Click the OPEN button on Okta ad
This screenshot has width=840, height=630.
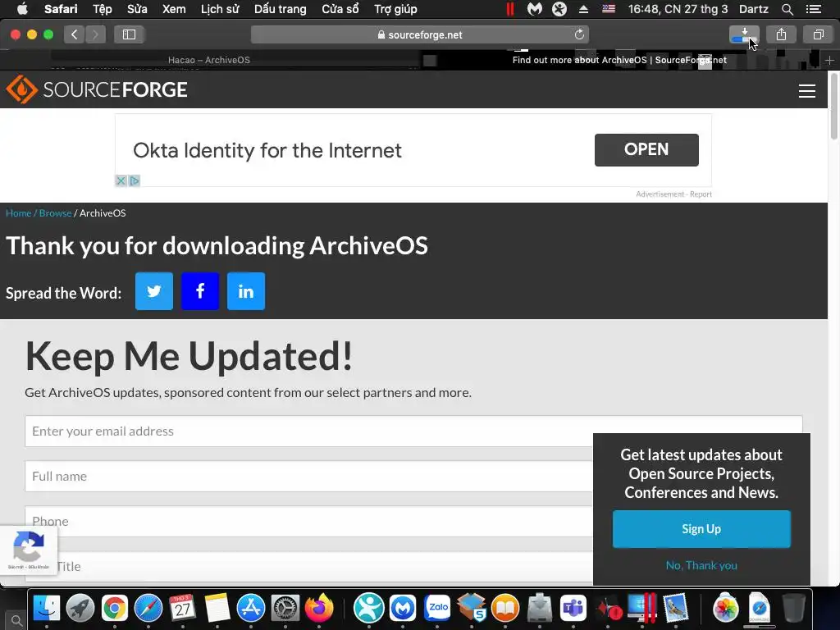point(646,149)
